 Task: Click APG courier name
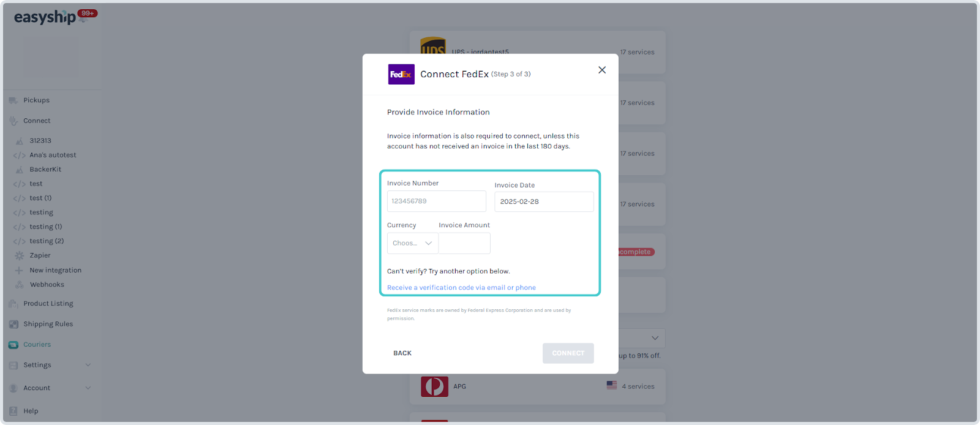click(x=459, y=387)
